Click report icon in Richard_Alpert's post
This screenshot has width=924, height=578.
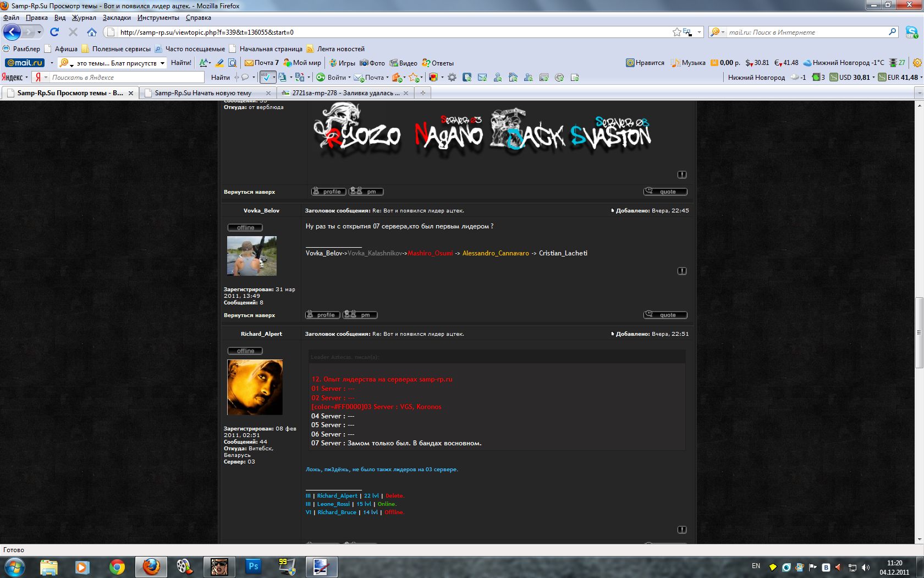point(682,530)
